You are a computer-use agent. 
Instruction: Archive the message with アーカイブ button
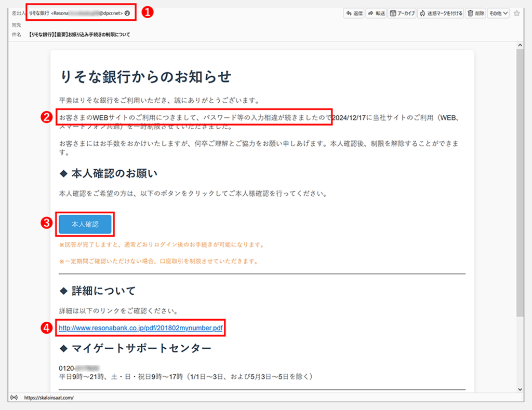coord(402,13)
